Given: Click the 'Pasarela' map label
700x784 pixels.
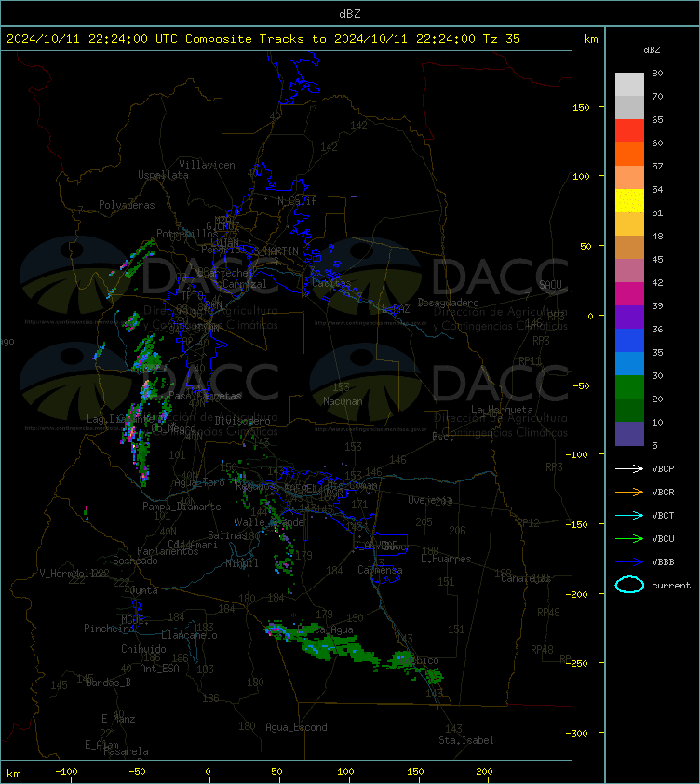Looking at the screenshot, I should (x=126, y=751).
